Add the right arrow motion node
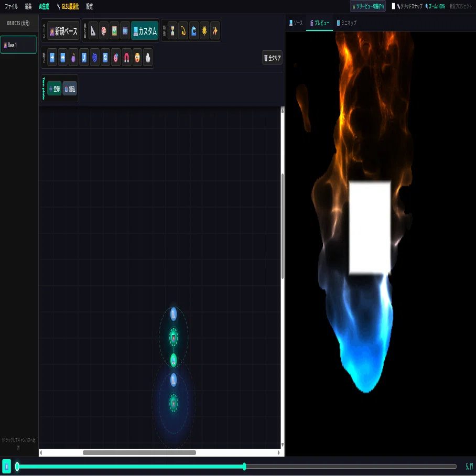The height and width of the screenshot is (476, 476). tap(52, 57)
